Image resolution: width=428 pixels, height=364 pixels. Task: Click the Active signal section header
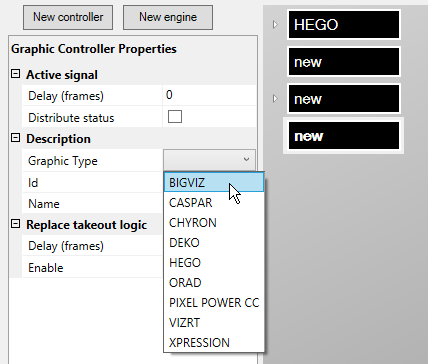point(62,75)
